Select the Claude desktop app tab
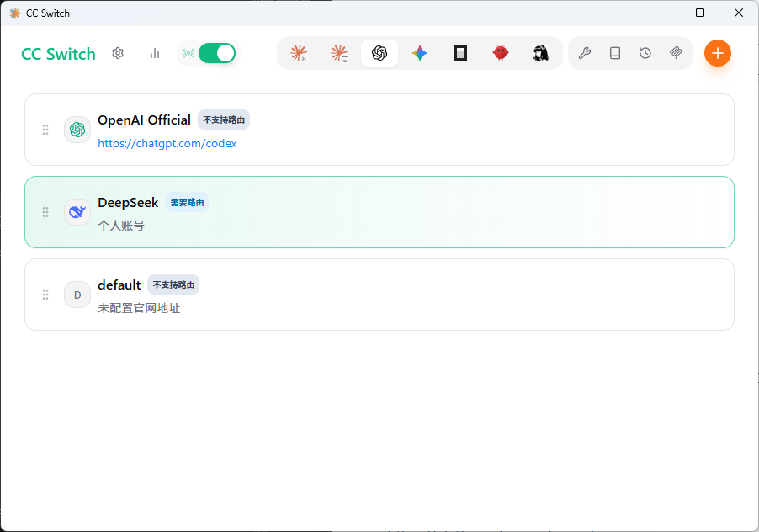The height and width of the screenshot is (532, 759). point(339,53)
